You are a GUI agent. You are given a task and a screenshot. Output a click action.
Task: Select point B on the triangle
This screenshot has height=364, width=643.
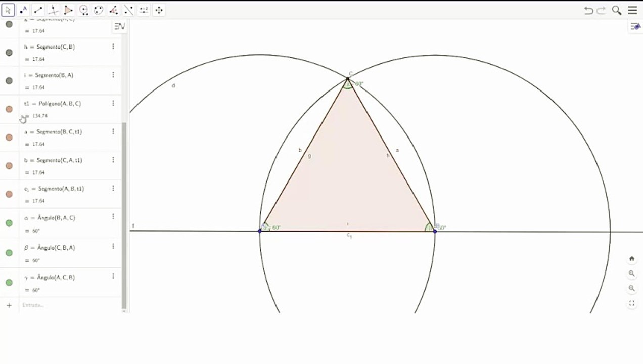435,231
